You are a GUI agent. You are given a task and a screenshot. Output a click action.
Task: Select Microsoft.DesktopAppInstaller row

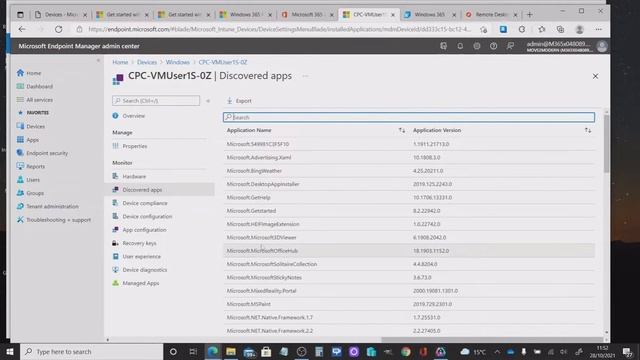[409, 184]
